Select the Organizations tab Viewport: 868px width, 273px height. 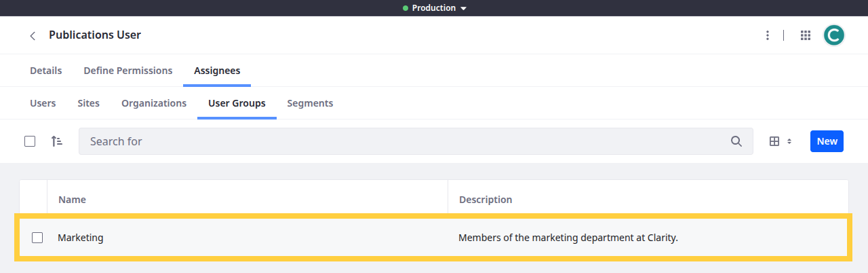click(153, 103)
